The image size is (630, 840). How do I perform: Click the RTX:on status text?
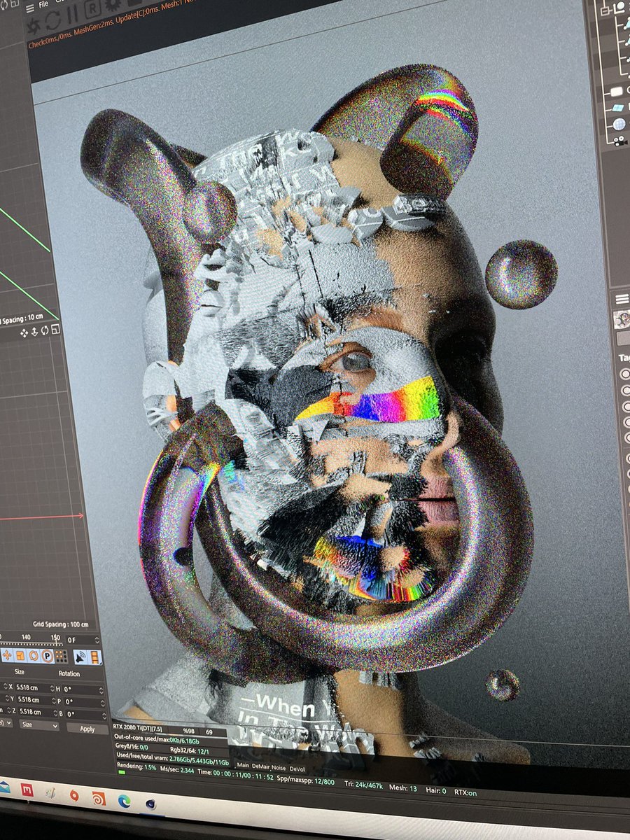click(465, 792)
